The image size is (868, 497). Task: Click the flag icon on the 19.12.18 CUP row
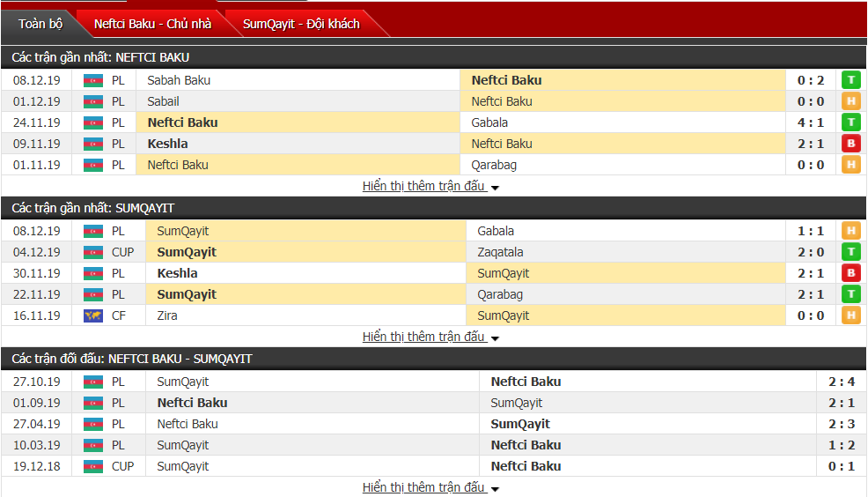(x=93, y=466)
